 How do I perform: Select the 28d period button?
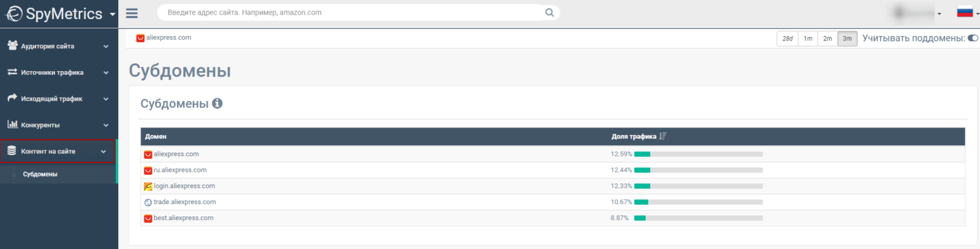click(x=788, y=39)
